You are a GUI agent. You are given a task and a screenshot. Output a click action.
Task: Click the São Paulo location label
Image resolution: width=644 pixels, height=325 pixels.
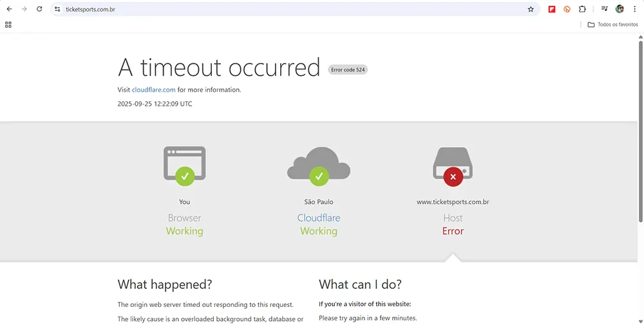(319, 202)
